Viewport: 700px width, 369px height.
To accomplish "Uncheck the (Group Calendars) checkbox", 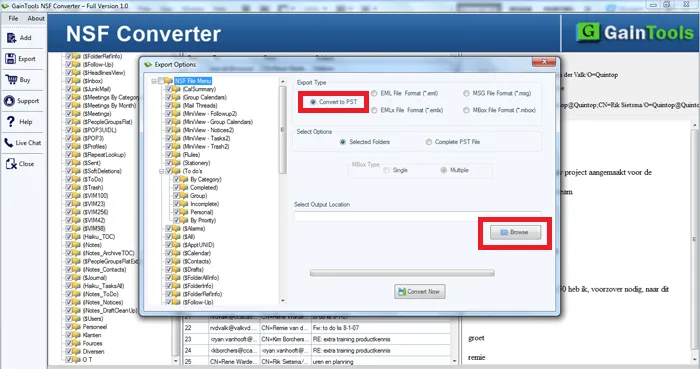I will (x=169, y=97).
